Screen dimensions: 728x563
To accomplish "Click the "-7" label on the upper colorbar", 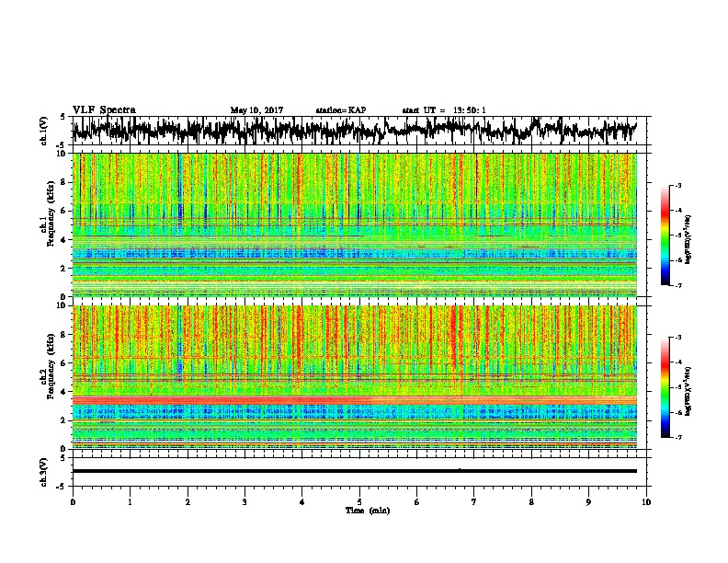I will pyautogui.click(x=678, y=285).
